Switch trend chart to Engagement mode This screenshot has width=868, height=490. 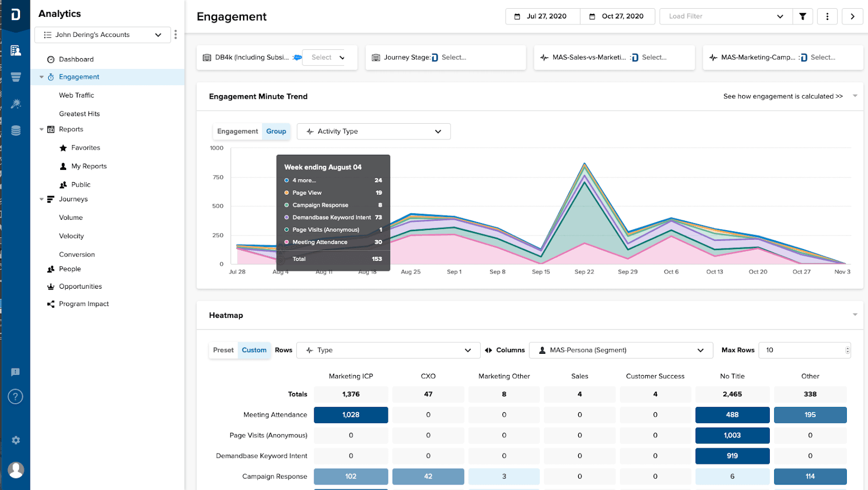[x=238, y=131]
